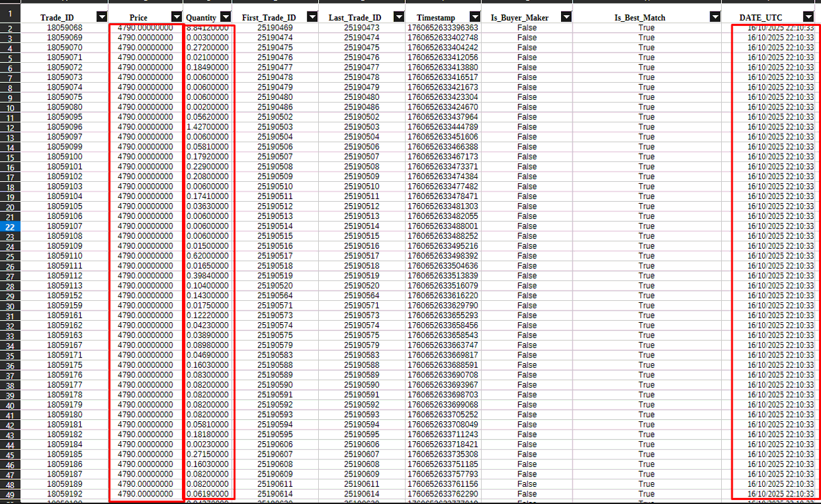
Task: Select Price cell for trade 18059073
Action: 146,77
